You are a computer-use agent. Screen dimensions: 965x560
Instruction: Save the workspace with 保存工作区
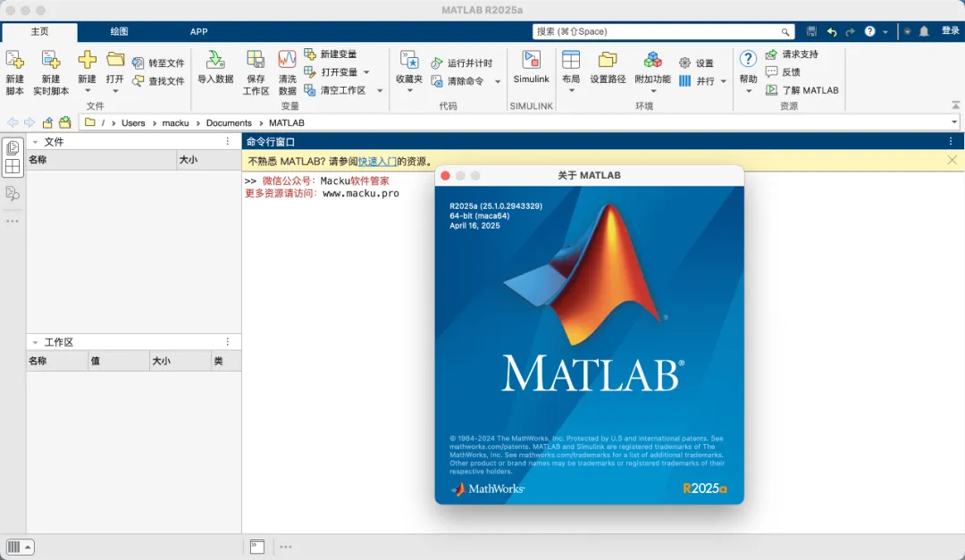click(256, 72)
